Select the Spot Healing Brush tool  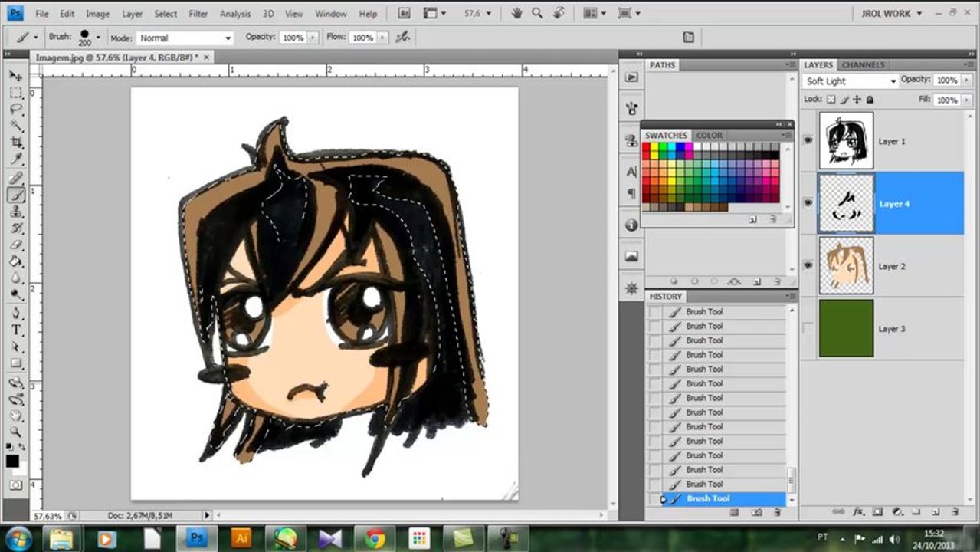15,179
